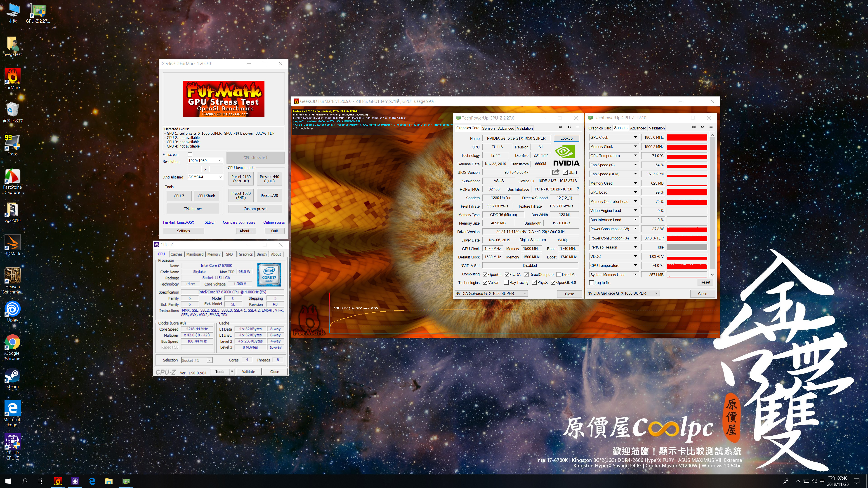Open the hamburger menu in GPU-Z Sensors window
This screenshot has width=868, height=488.
tap(711, 127)
